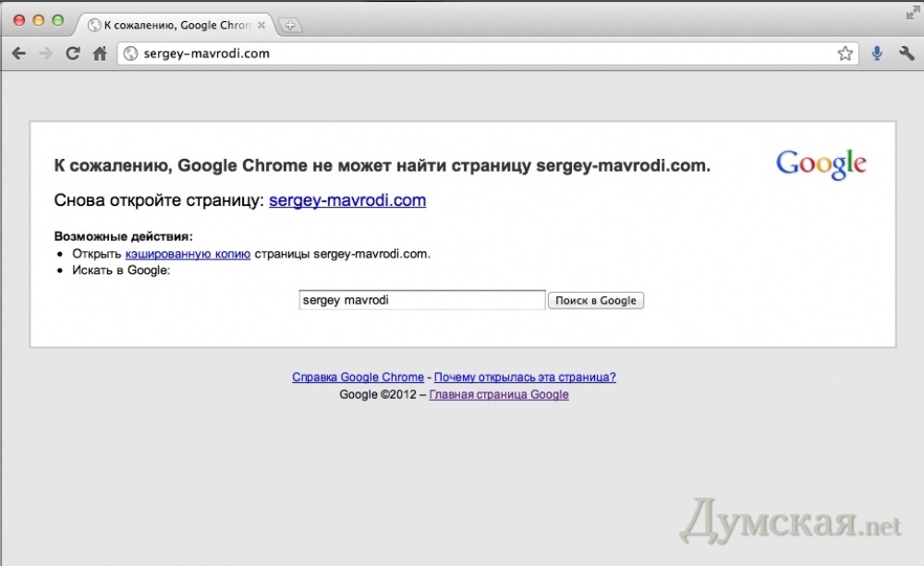The image size is (924, 566).
Task: Bookmark this page with the star icon
Action: click(x=845, y=54)
